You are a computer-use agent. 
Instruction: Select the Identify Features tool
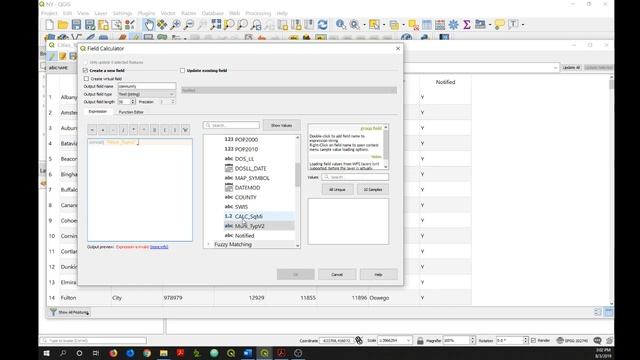340,24
